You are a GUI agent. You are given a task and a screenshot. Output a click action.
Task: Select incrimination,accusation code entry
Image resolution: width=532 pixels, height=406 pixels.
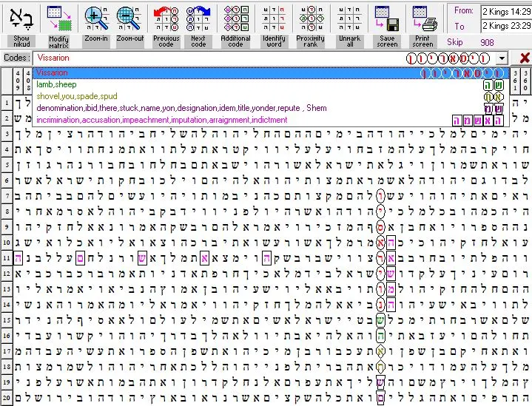pos(271,120)
